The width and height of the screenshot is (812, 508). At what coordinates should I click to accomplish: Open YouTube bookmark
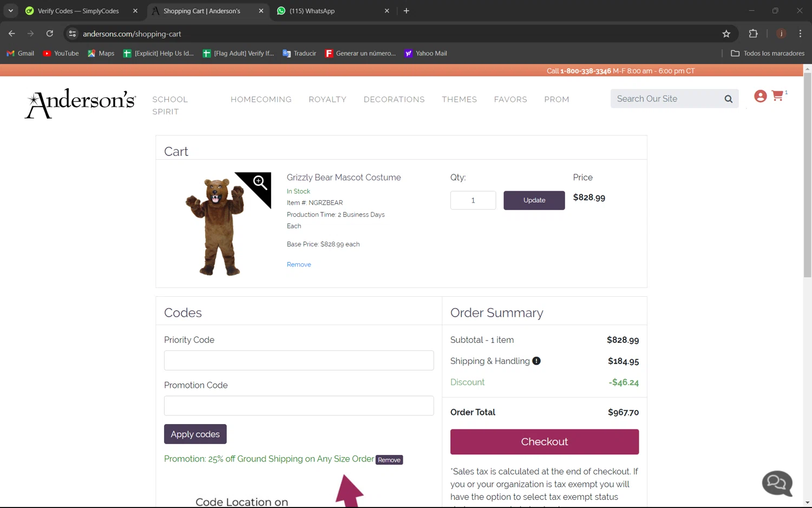click(61, 53)
